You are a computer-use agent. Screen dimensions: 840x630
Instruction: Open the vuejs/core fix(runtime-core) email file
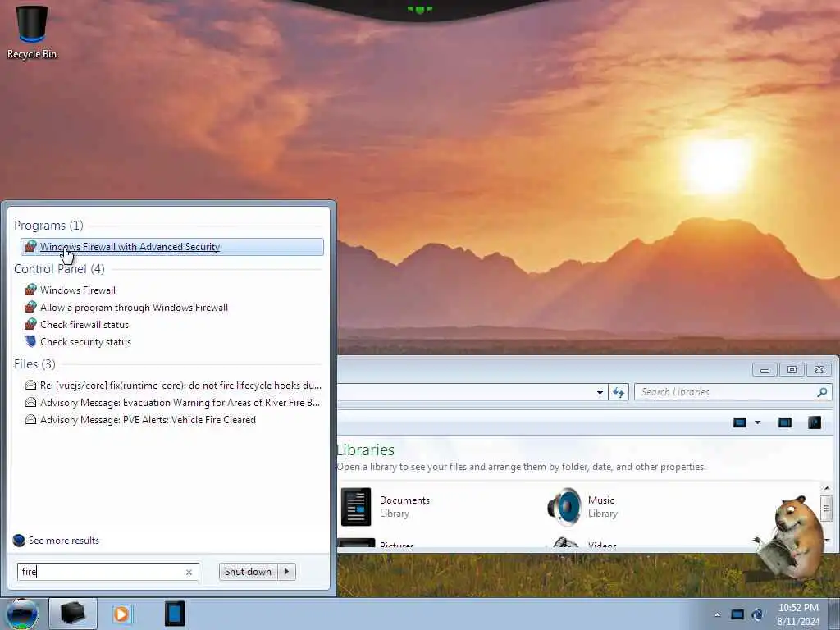pyautogui.click(x=180, y=386)
